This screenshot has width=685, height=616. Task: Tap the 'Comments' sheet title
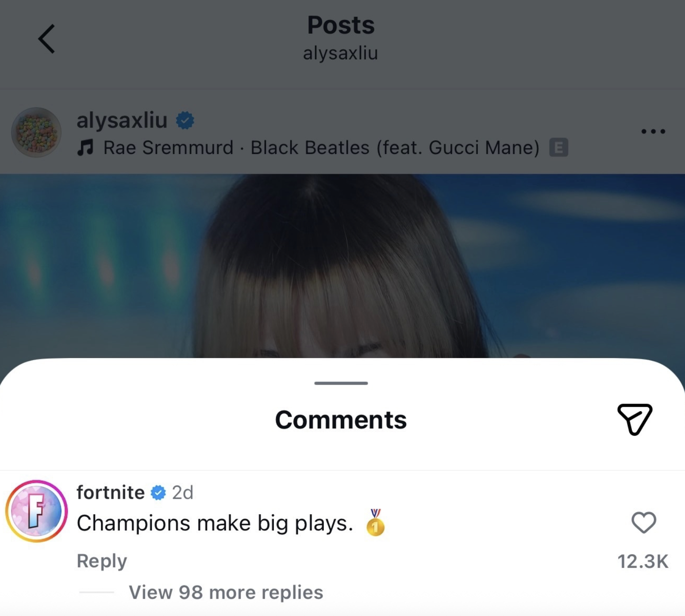click(x=341, y=420)
